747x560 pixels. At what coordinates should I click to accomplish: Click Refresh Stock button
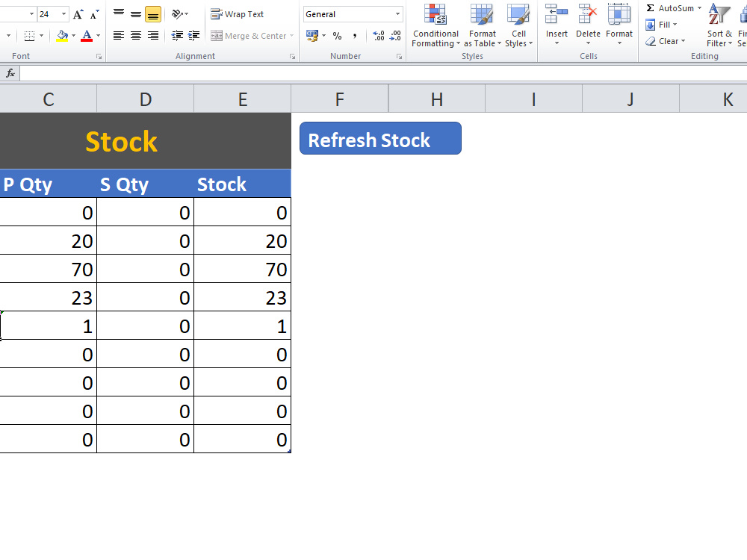point(380,138)
